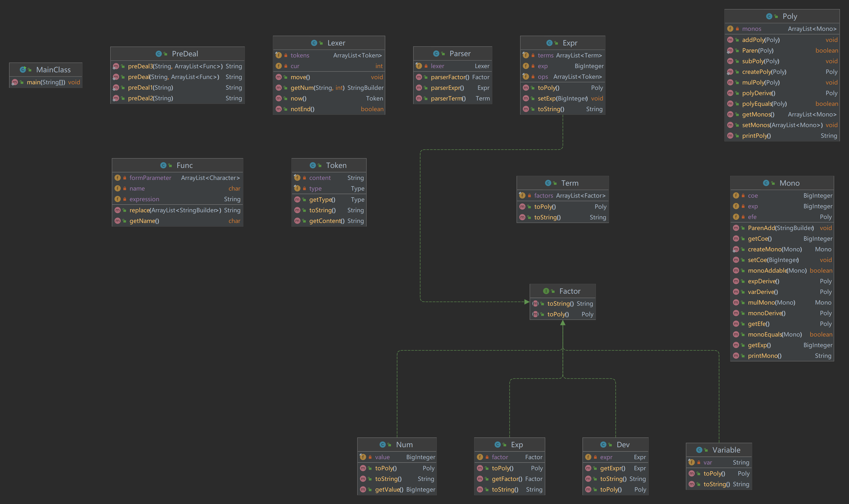Click the field icon beside monos in Poly

pos(730,29)
